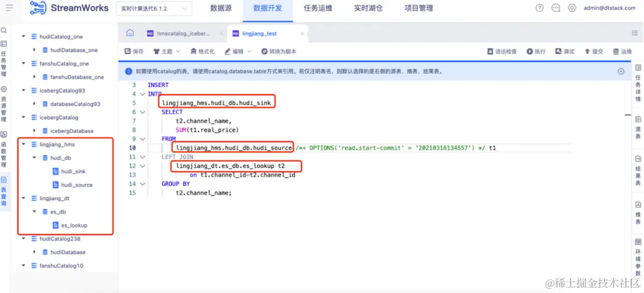Viewport: 644px width, 293px height.
Task: Fold code at line 9 FROM arrow
Action: click(143, 139)
